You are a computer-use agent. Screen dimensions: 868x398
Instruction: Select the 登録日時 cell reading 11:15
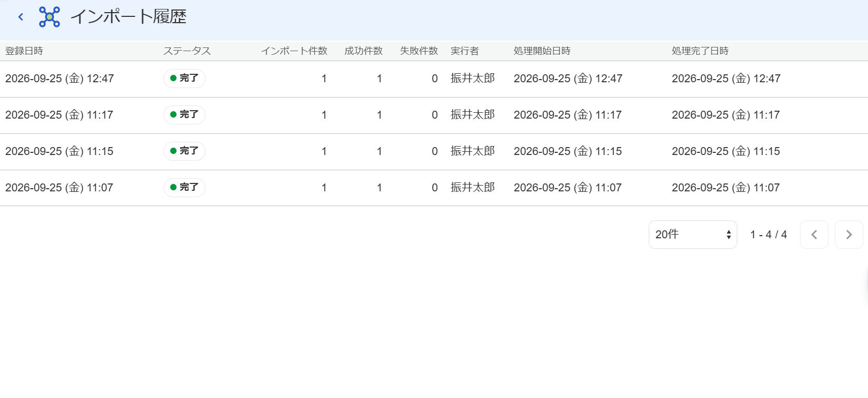point(59,151)
